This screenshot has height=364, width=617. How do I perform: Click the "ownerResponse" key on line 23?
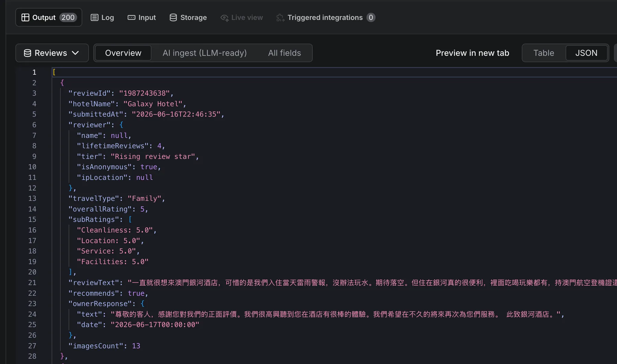pyautogui.click(x=100, y=304)
